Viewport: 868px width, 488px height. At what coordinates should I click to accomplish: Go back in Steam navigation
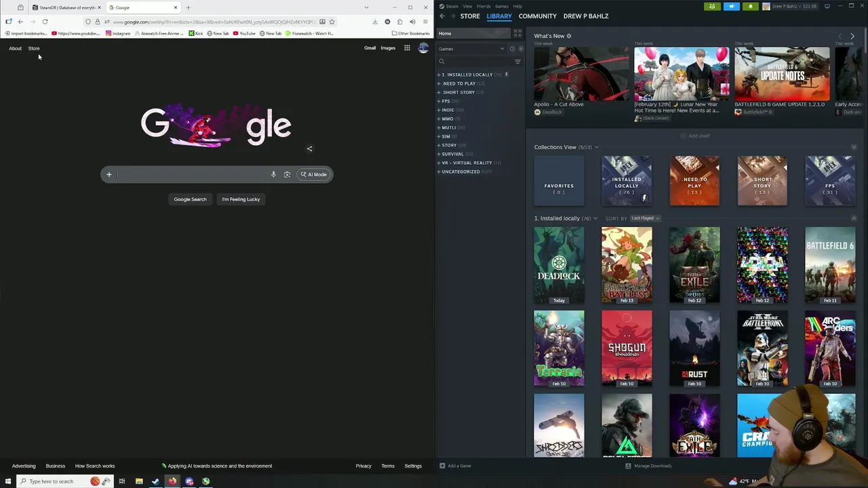click(x=442, y=16)
